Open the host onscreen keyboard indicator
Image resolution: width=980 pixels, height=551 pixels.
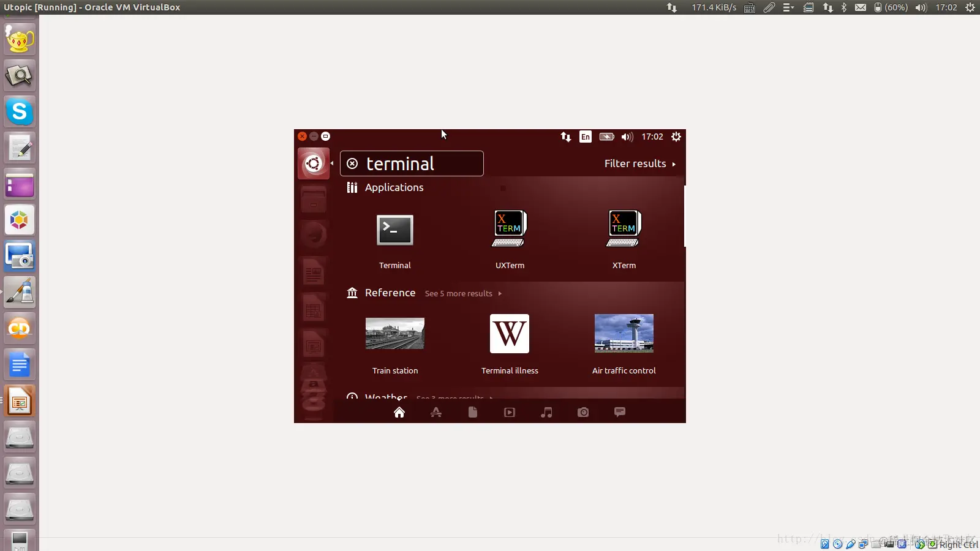[x=750, y=7]
